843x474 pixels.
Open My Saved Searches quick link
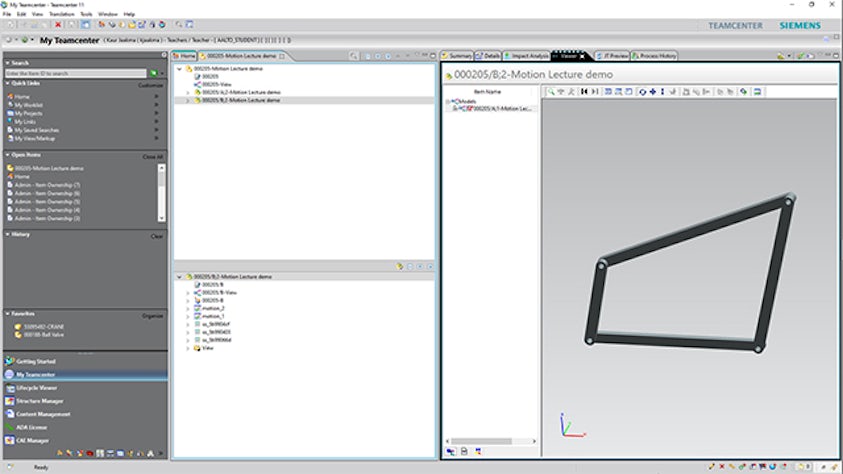[37, 130]
